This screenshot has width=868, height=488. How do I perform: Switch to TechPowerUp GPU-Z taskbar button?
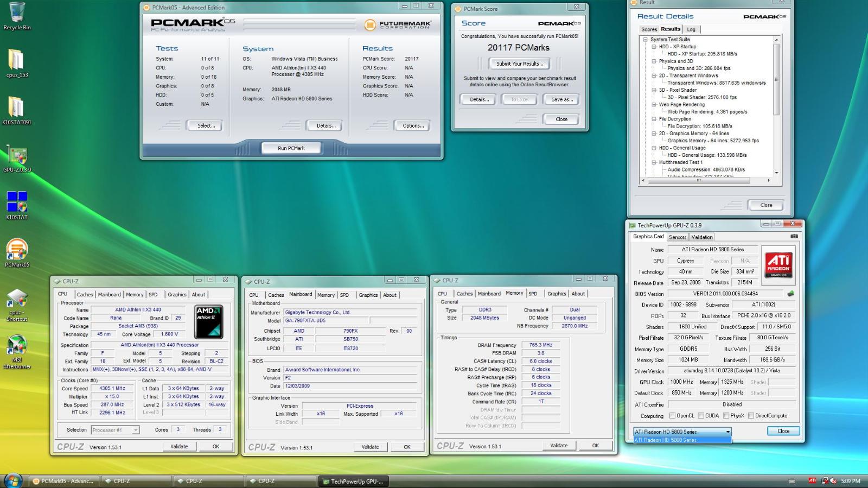coord(353,481)
